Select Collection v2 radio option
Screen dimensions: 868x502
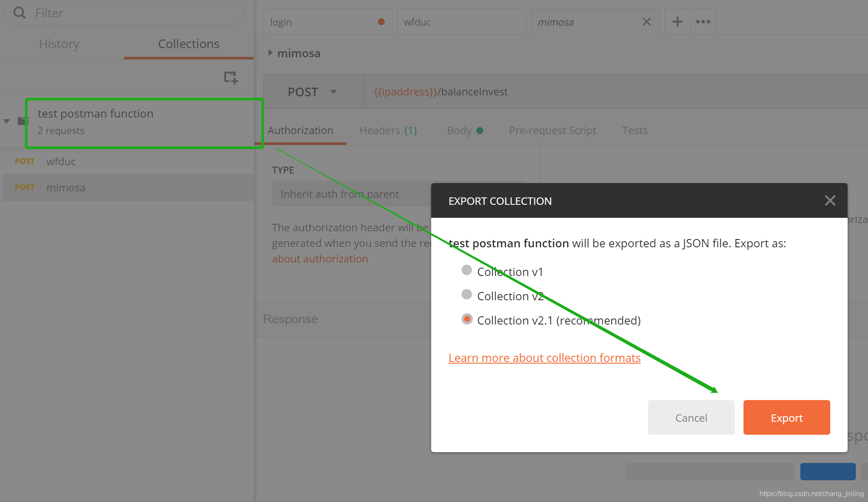click(467, 295)
